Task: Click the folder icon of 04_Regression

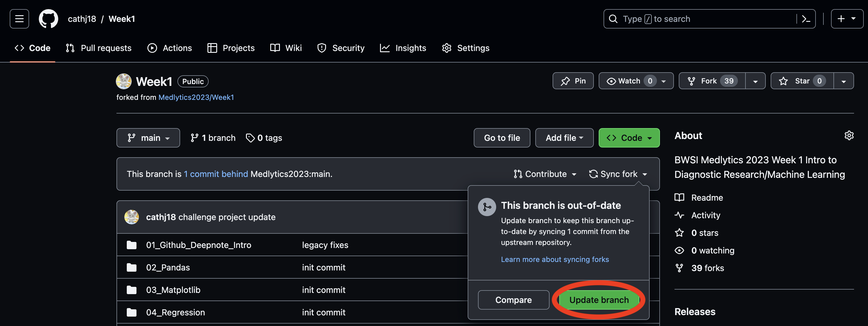Action: [x=131, y=312]
